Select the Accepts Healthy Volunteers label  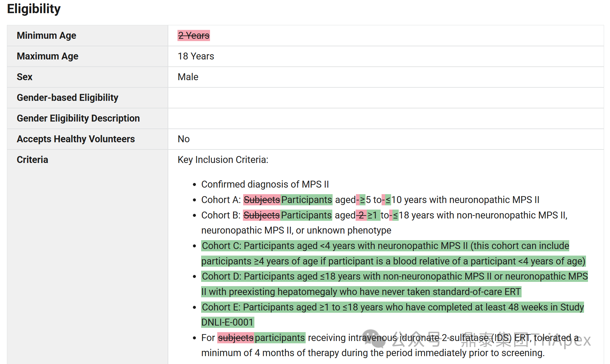tap(76, 139)
